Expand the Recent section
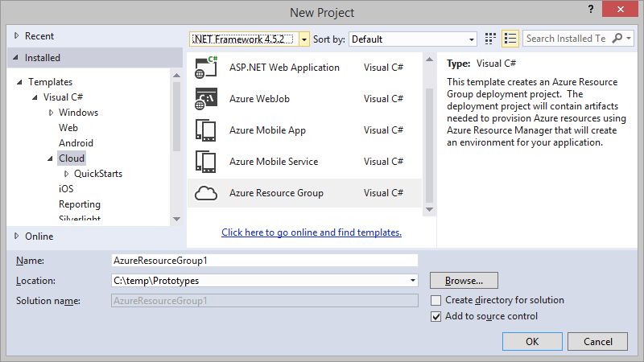Screen dimensions: 644x362 pyautogui.click(x=16, y=35)
